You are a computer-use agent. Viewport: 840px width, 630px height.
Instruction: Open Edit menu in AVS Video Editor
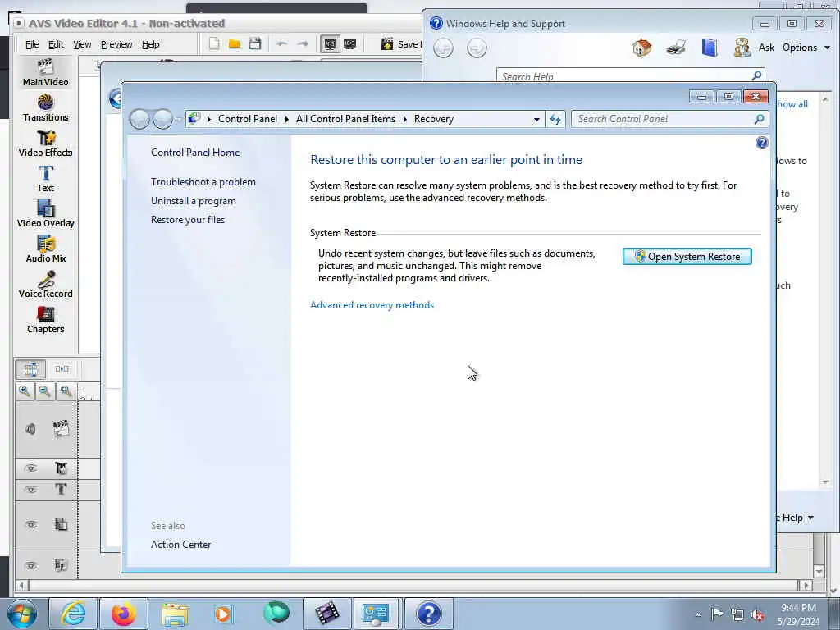tap(56, 44)
